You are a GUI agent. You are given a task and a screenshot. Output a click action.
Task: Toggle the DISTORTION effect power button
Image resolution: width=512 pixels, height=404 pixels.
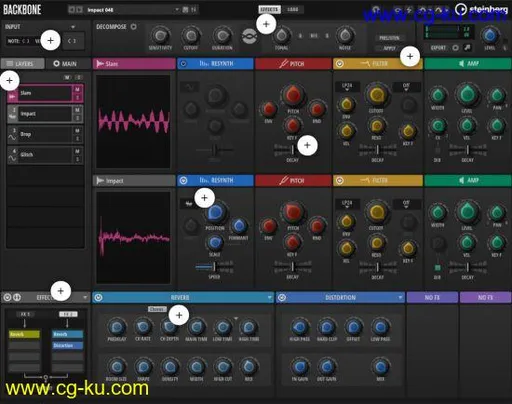click(282, 297)
